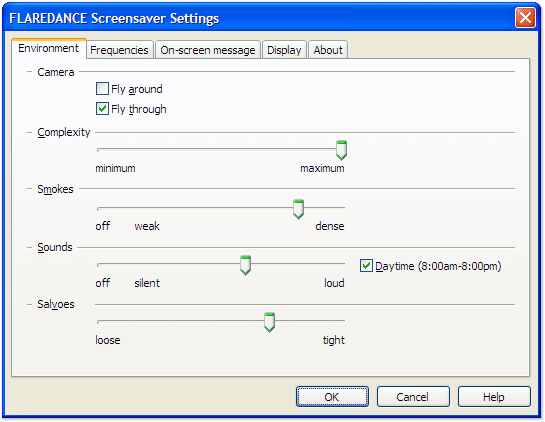This screenshot has width=545, height=422.
Task: Go to the Display tab
Action: [284, 50]
